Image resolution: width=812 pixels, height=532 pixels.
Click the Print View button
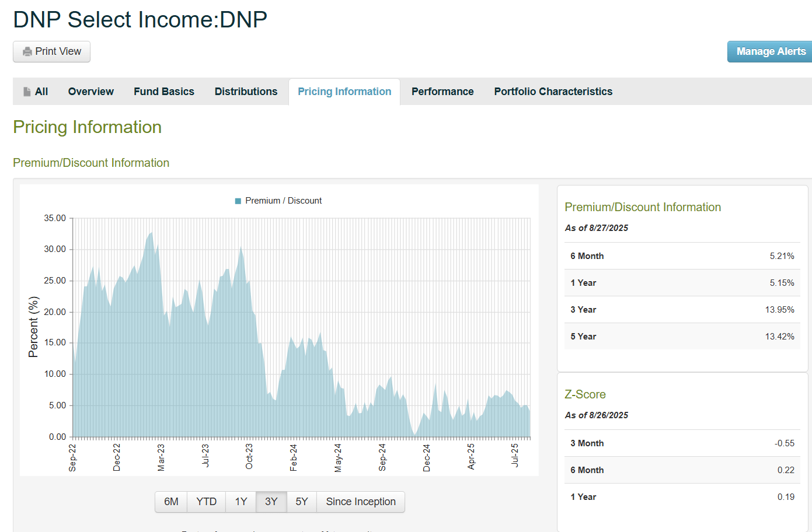click(51, 51)
